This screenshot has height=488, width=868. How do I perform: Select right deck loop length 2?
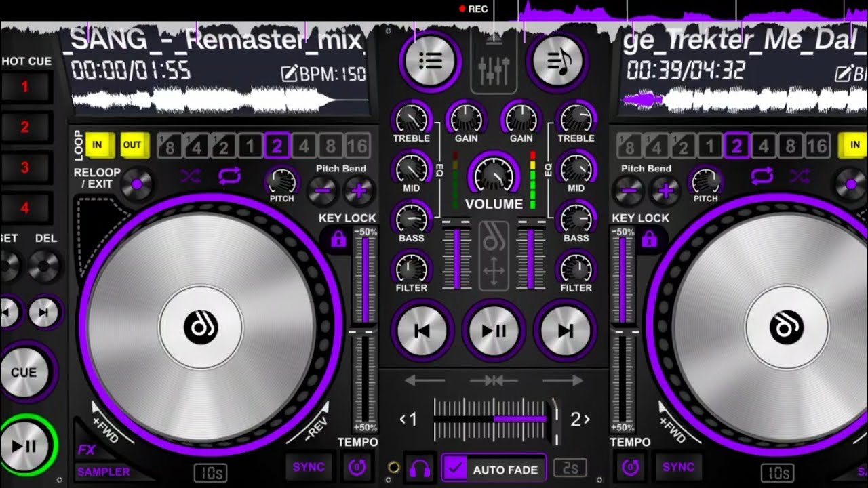[737, 145]
